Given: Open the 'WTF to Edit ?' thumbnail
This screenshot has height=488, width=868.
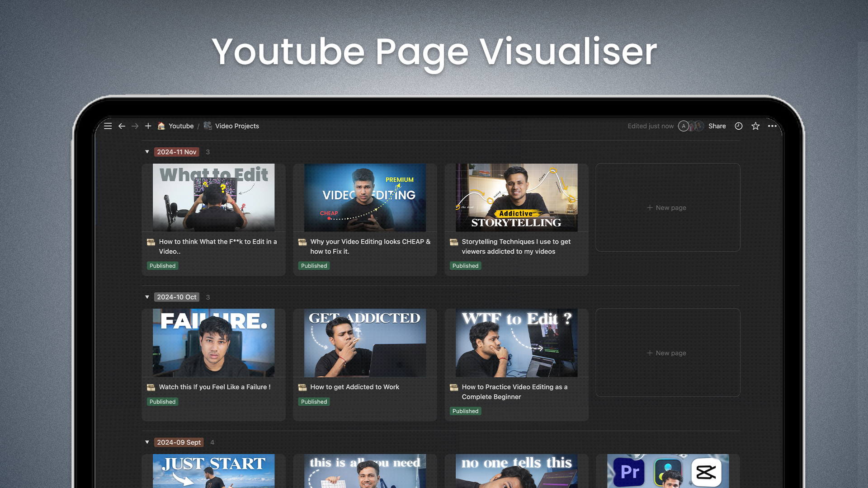Looking at the screenshot, I should pos(516,343).
